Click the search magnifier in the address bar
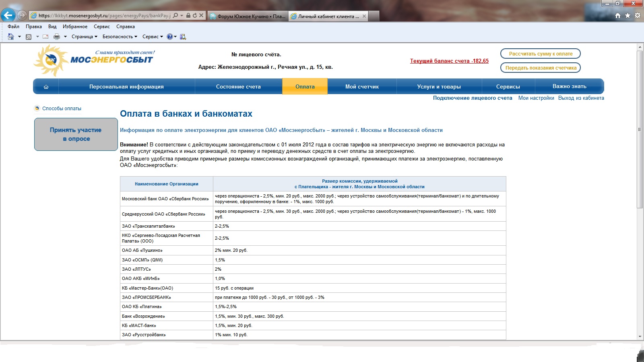This screenshot has width=644, height=362. pos(175,16)
